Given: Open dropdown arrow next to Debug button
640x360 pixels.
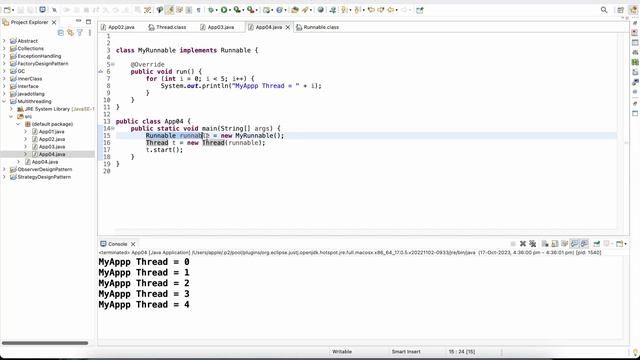Looking at the screenshot, I should (x=216, y=10).
